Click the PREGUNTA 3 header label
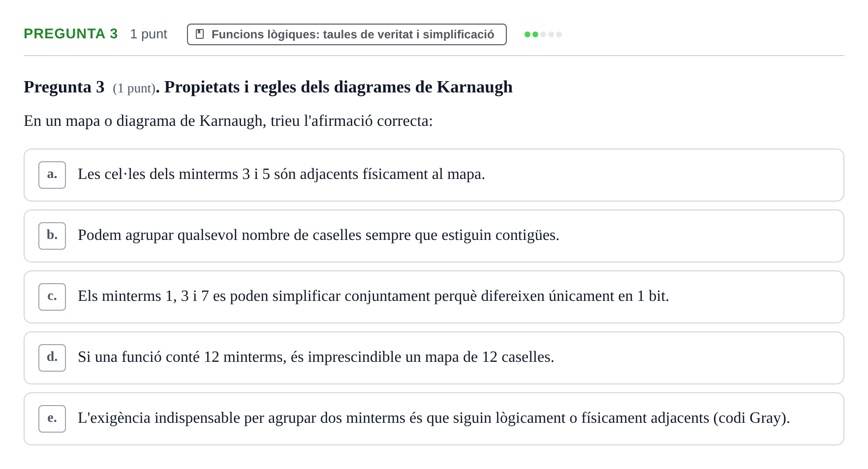The width and height of the screenshot is (868, 469). coord(71,34)
